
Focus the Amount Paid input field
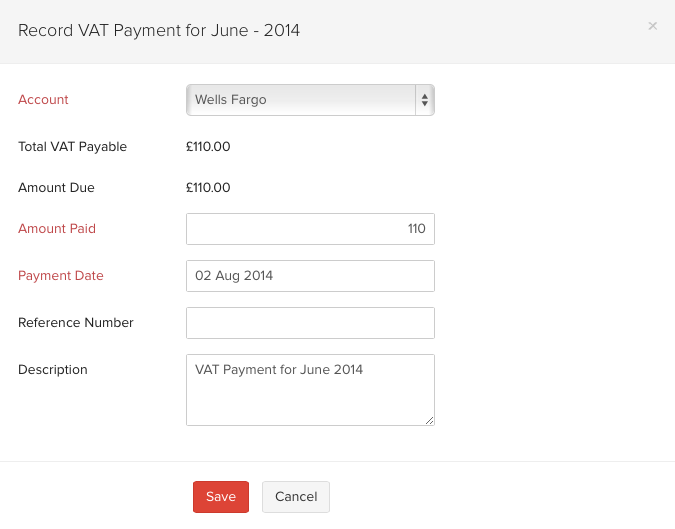coord(310,229)
